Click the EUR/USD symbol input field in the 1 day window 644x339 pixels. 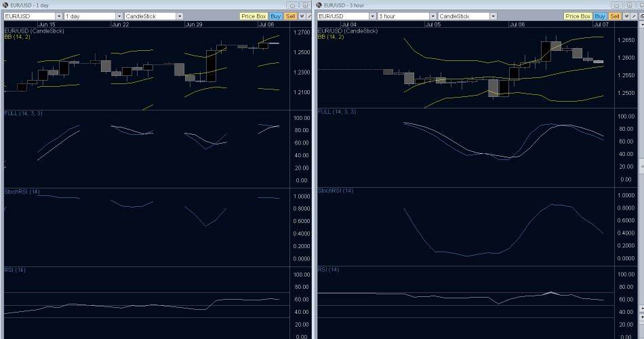(30, 16)
